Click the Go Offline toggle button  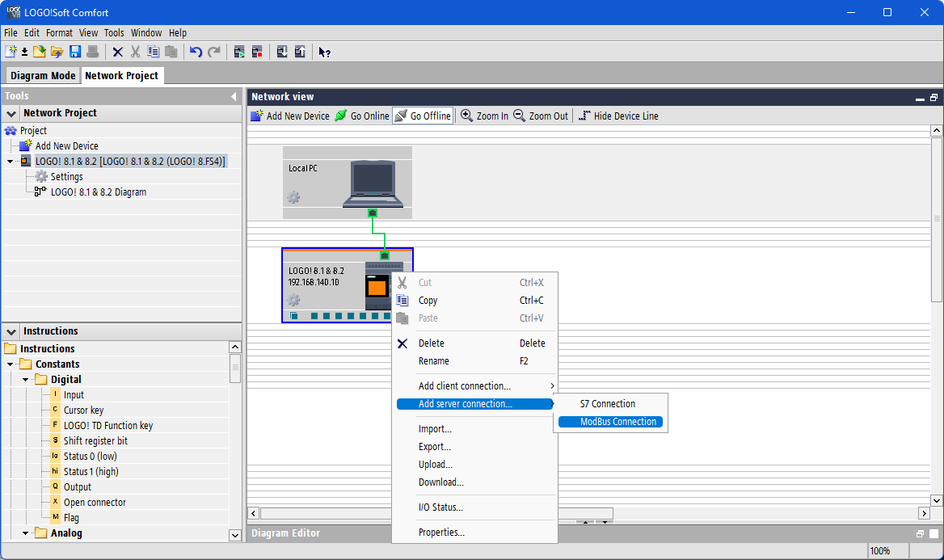422,116
